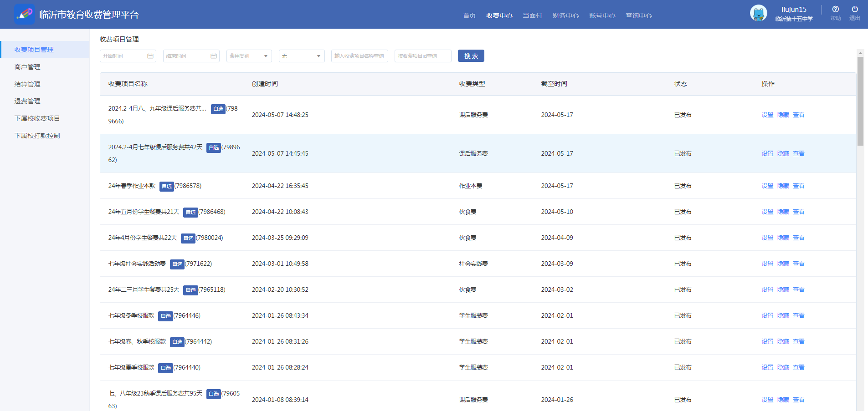Click the 开始时间 date field
This screenshot has height=411, width=868.
click(128, 56)
